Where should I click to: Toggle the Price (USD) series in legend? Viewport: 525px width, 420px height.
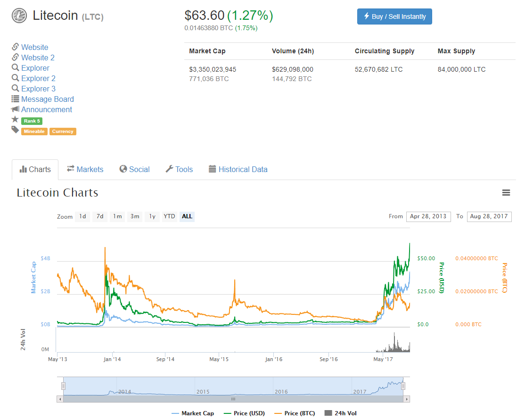pyautogui.click(x=245, y=413)
